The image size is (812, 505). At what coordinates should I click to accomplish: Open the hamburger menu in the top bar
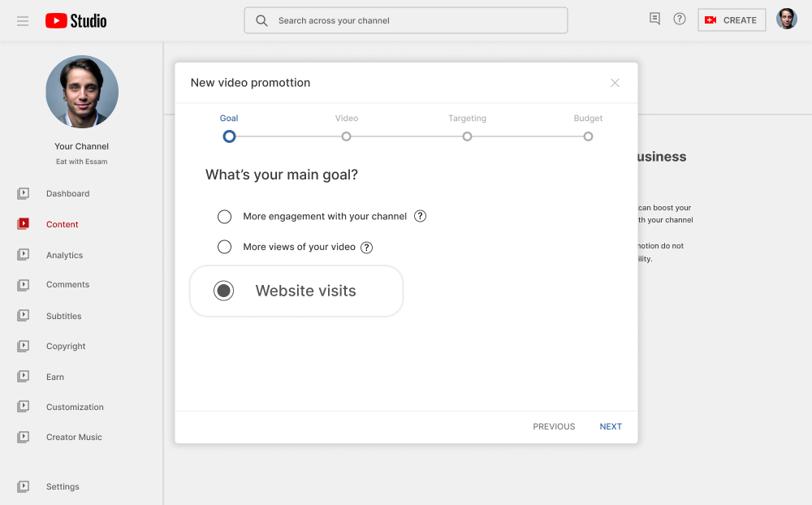22,20
